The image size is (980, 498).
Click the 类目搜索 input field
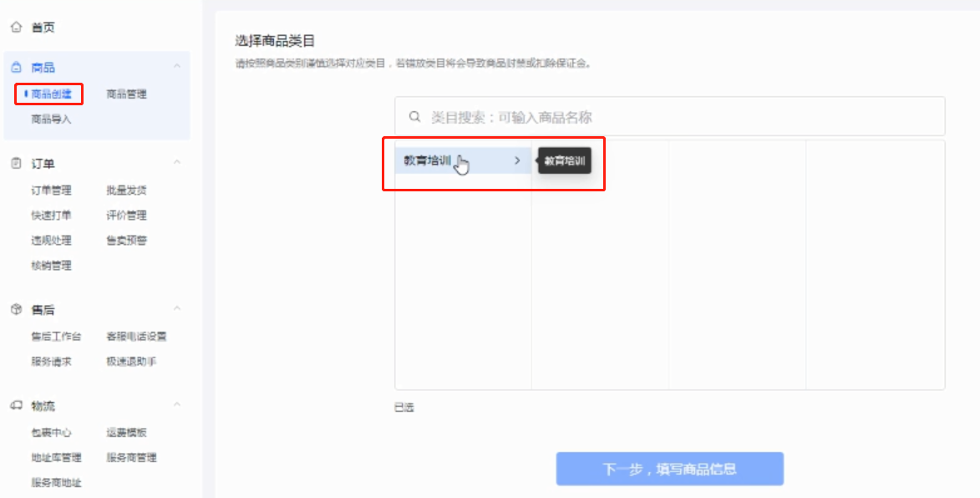669,117
